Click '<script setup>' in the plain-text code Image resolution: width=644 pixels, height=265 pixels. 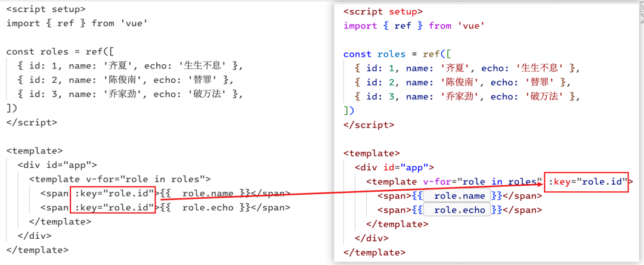(46, 8)
